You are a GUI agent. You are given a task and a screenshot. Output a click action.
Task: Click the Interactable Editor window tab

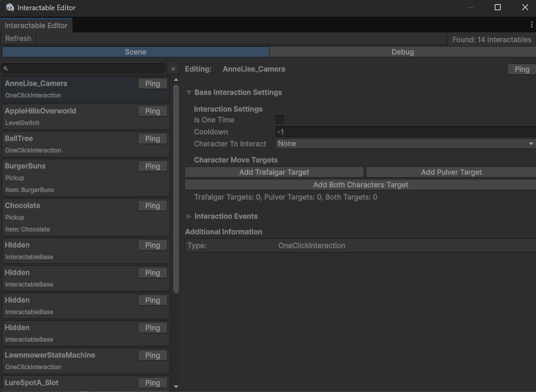click(x=36, y=25)
